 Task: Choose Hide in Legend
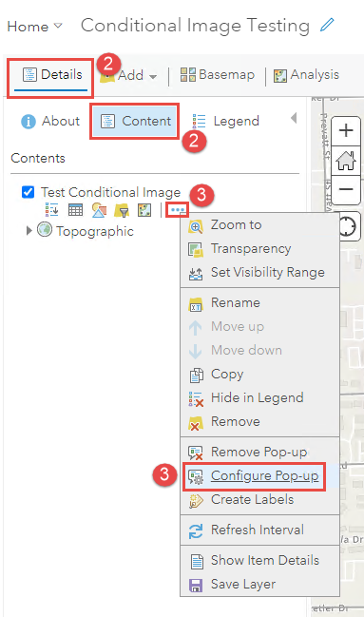[x=259, y=397]
